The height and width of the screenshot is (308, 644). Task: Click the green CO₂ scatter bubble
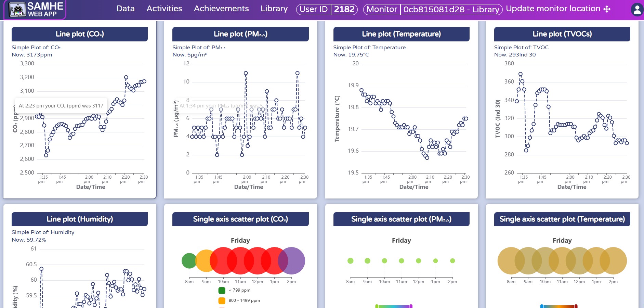tap(188, 261)
